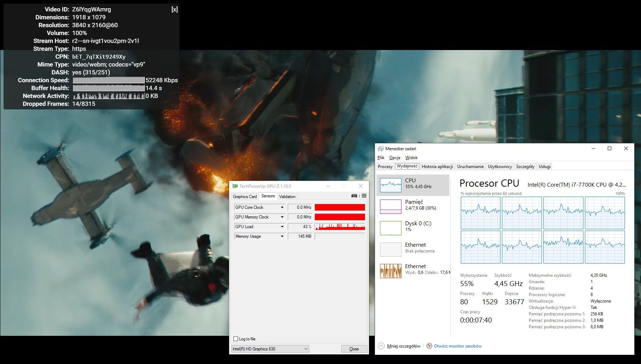Click the uptime value 0:00:07:40
Viewport: 641px width, 364px height.
click(476, 320)
